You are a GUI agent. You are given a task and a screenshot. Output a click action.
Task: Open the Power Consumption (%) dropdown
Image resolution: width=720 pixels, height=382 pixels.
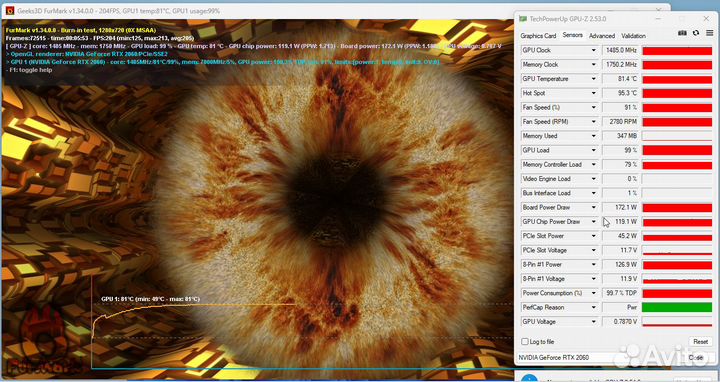click(x=593, y=293)
